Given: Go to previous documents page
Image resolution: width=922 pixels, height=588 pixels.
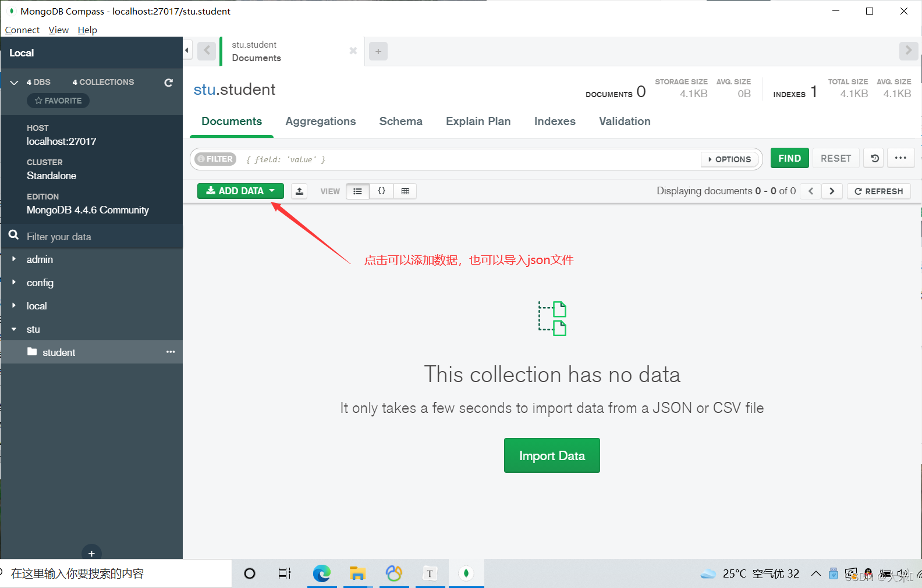Looking at the screenshot, I should [810, 191].
